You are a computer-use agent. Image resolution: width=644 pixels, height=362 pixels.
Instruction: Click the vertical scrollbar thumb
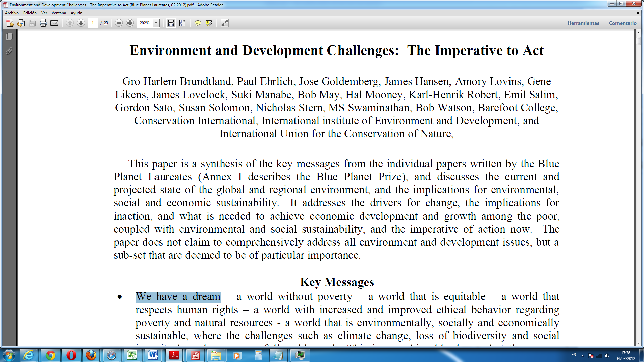[x=638, y=41]
